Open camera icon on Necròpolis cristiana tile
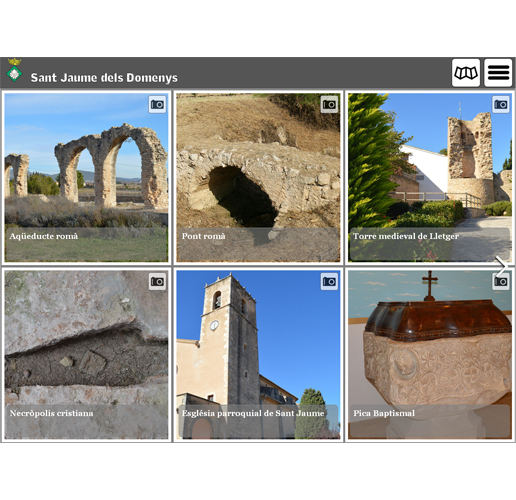 click(157, 282)
